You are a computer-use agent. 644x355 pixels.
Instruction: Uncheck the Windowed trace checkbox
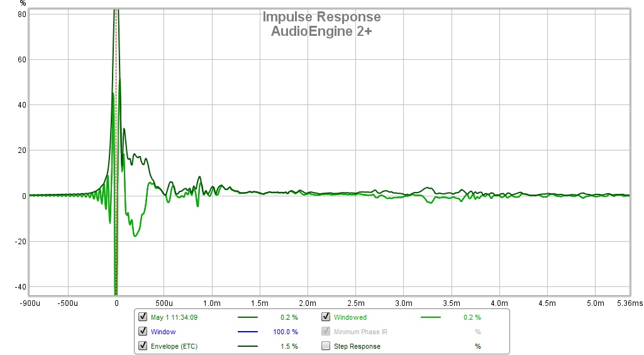tap(326, 317)
